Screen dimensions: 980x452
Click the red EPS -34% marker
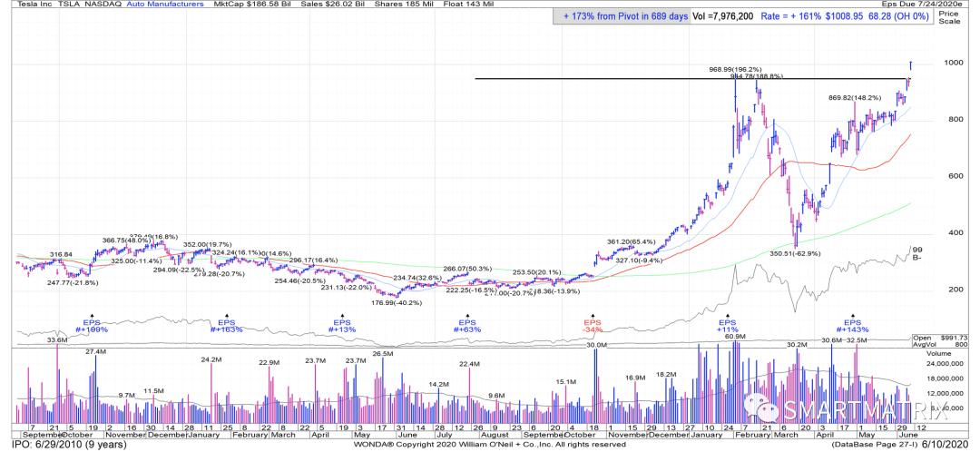tap(593, 327)
